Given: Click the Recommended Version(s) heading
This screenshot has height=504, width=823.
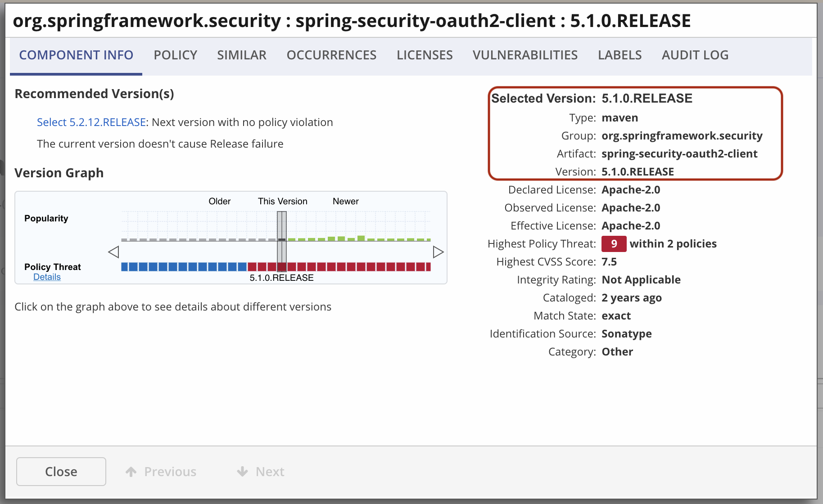Looking at the screenshot, I should 94,94.
